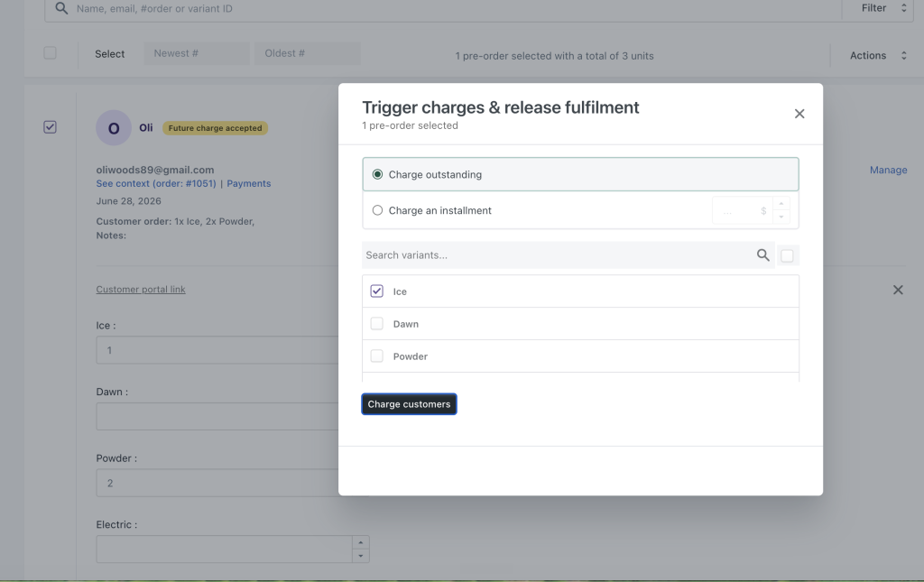
Task: Click the Charge customers button
Action: 409,404
